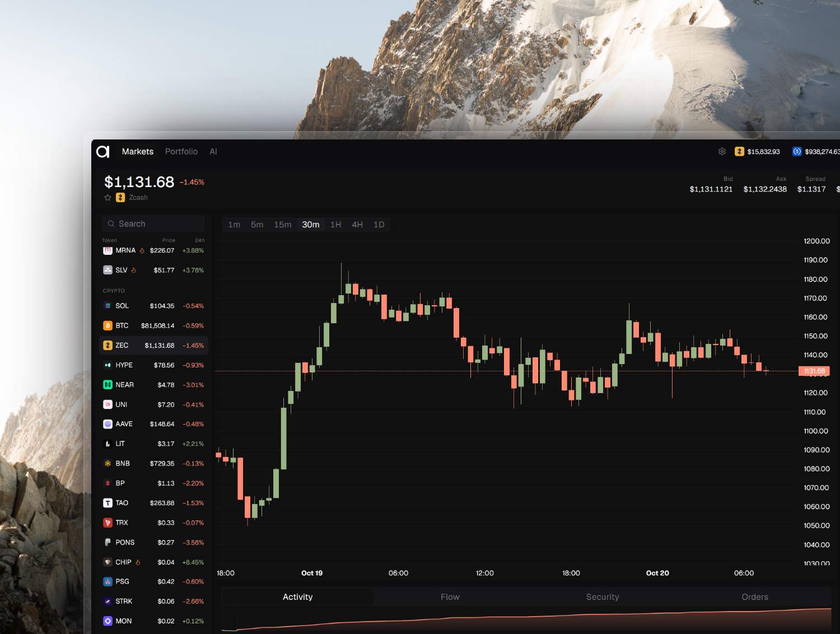This screenshot has width=840, height=634.
Task: Click the SLV token icon
Action: [x=108, y=270]
